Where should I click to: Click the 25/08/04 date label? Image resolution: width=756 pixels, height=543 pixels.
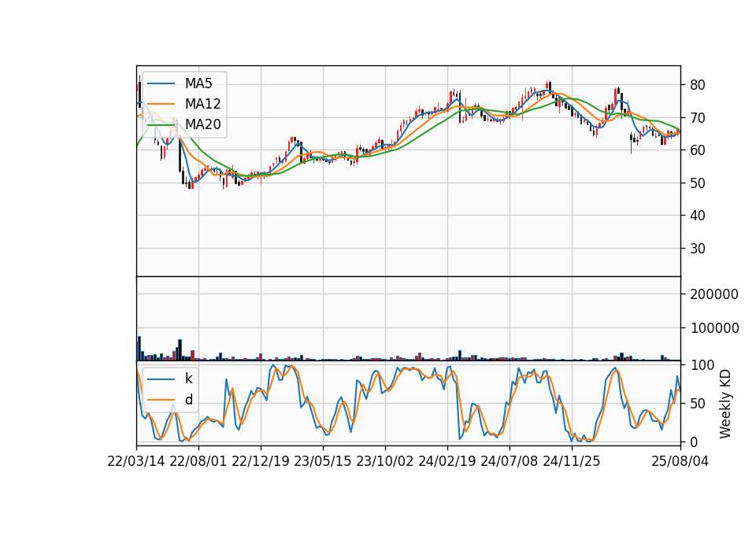point(680,461)
